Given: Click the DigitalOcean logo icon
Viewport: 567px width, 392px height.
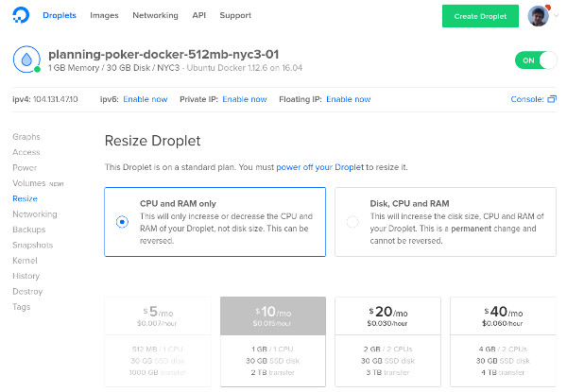Looking at the screenshot, I should (x=21, y=15).
